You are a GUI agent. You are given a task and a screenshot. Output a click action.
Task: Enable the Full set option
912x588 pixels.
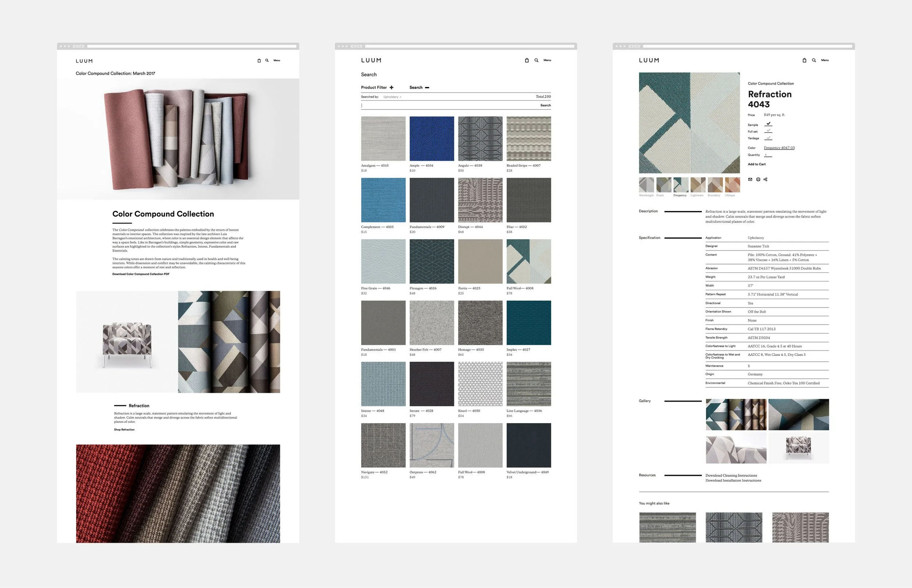(x=768, y=131)
